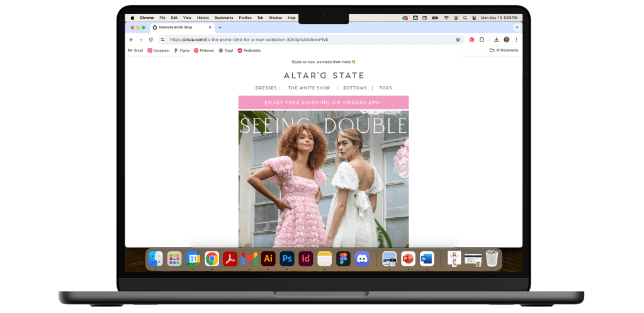
Task: Close the Nashville Bridal Shop tab
Action: click(x=210, y=28)
